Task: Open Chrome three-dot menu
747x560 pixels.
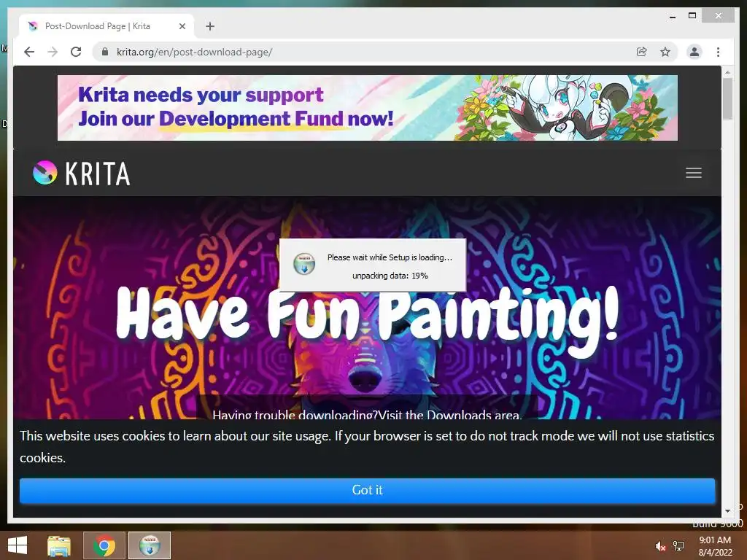Action: 718,52
